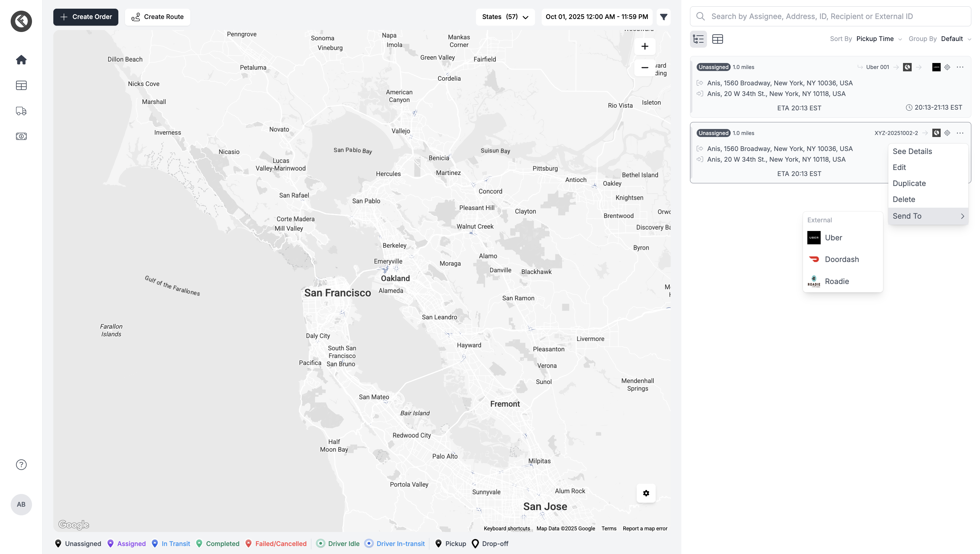This screenshot has width=980, height=554.
Task: Click the Create Route button
Action: pos(157,17)
